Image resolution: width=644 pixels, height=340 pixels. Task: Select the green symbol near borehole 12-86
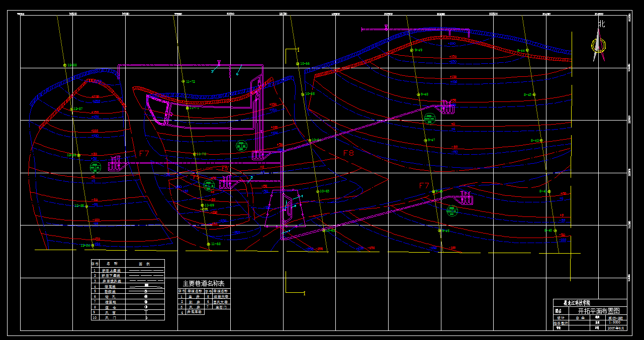pyautogui.click(x=95, y=167)
